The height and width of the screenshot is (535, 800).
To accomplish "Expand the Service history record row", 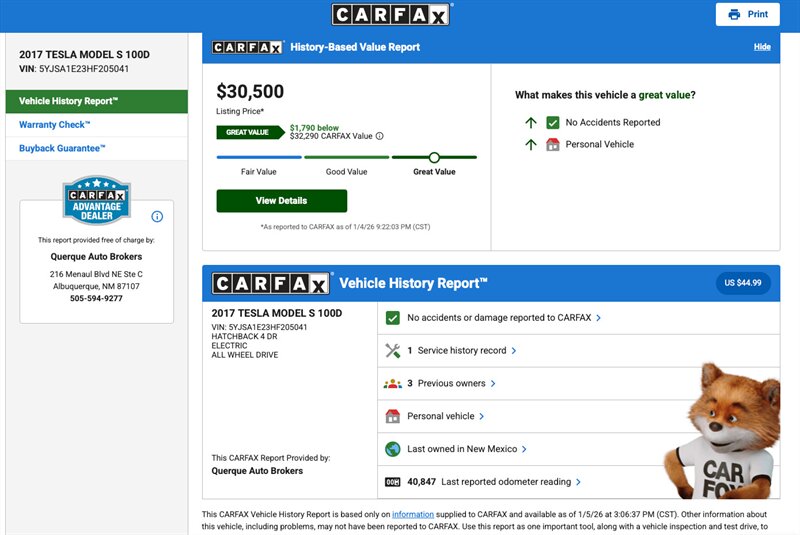I will [x=466, y=351].
